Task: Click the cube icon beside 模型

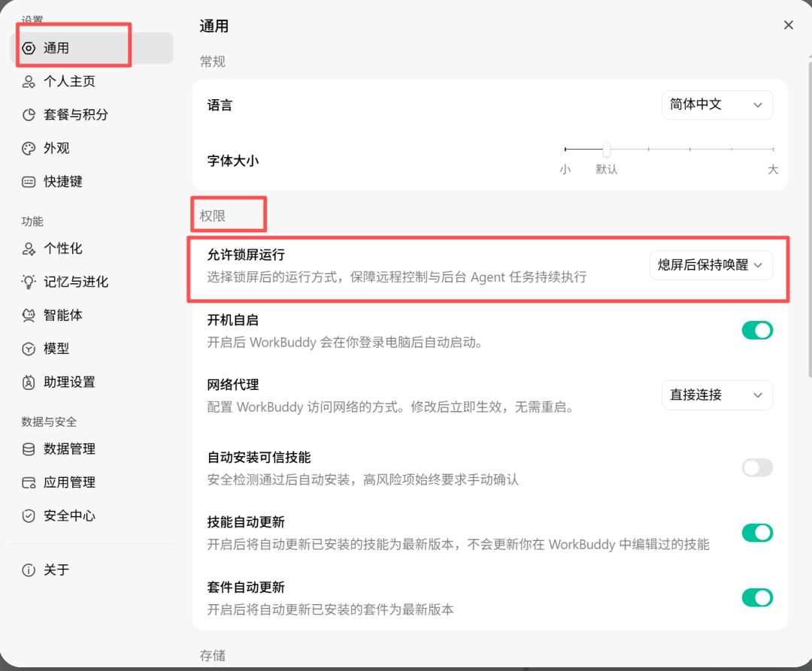Action: point(29,349)
